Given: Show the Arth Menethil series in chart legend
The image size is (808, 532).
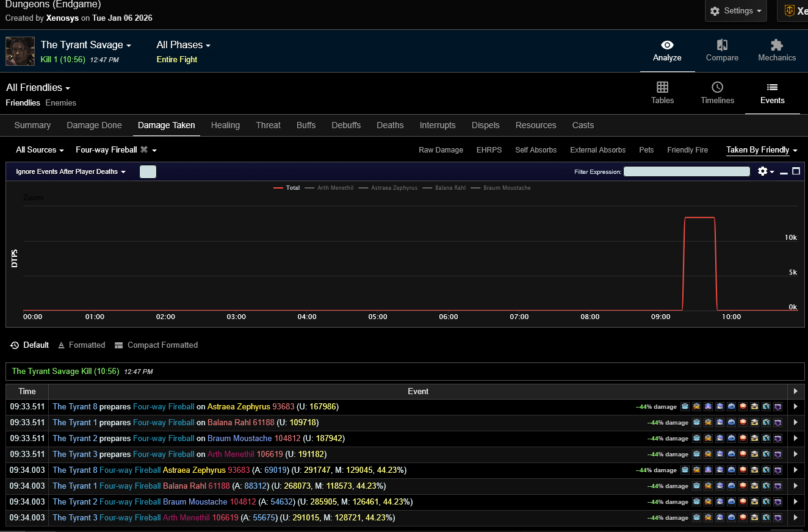Looking at the screenshot, I should [x=329, y=188].
